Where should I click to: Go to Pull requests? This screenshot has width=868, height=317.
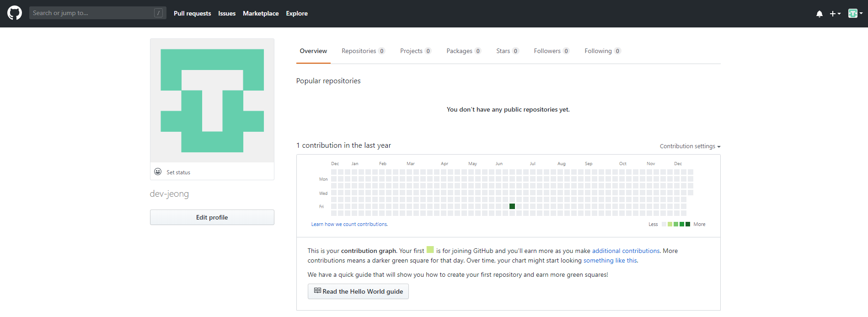[192, 13]
